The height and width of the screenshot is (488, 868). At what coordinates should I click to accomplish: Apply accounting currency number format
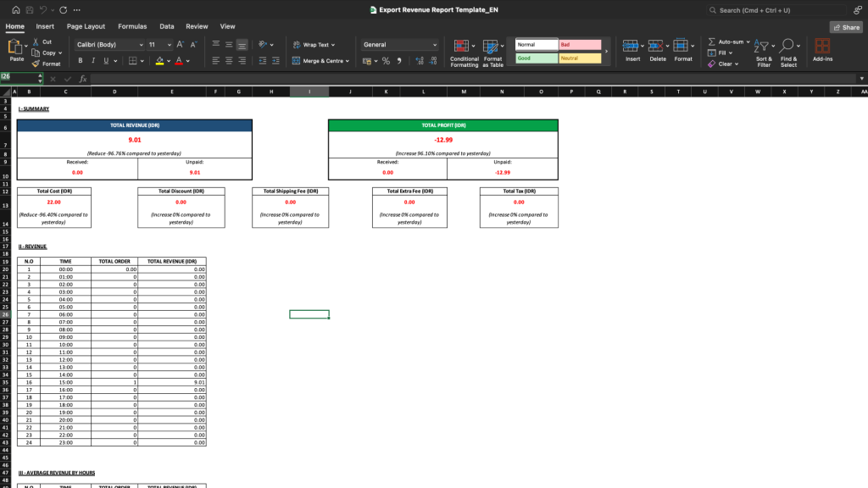[367, 61]
